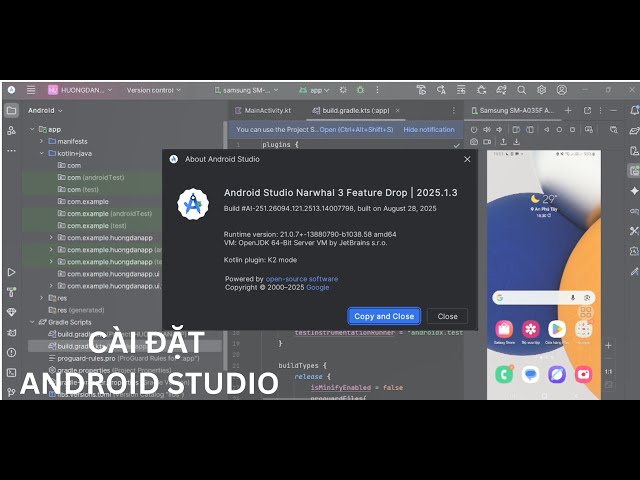Viewport: 640px width, 480px height.
Task: Open Running Devices panel options menu
Action: (x=600, y=110)
